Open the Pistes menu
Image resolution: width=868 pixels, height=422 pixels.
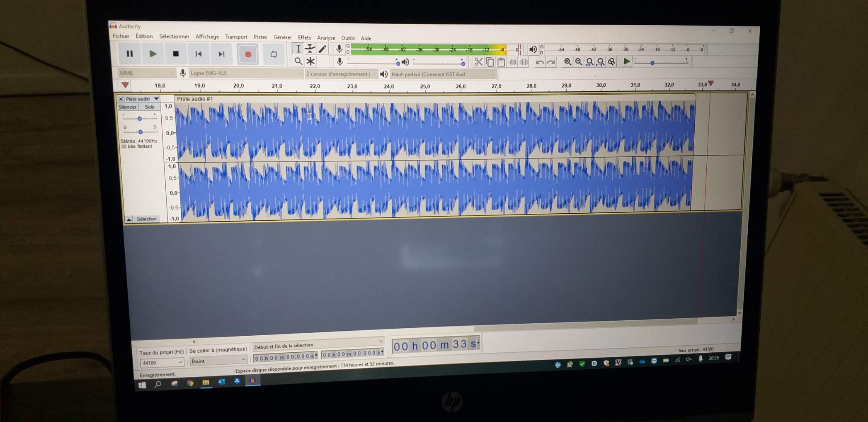[x=260, y=37]
